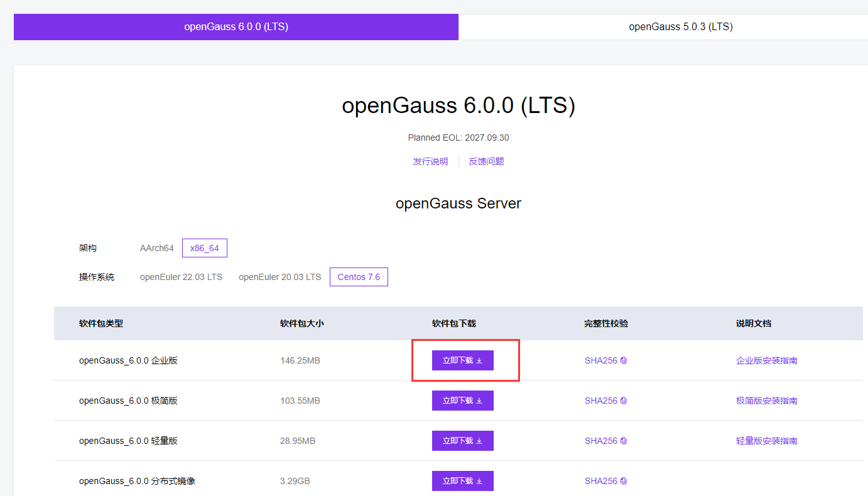Viewport: 868px width, 496px height.
Task: Choose openEuler 20.03 LTS operating system
Action: [279, 277]
